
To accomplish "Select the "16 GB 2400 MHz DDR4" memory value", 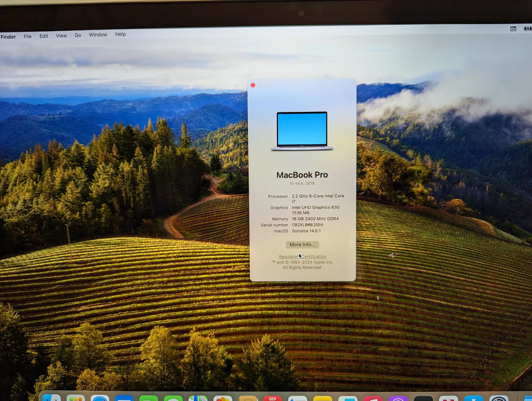I will coord(315,219).
